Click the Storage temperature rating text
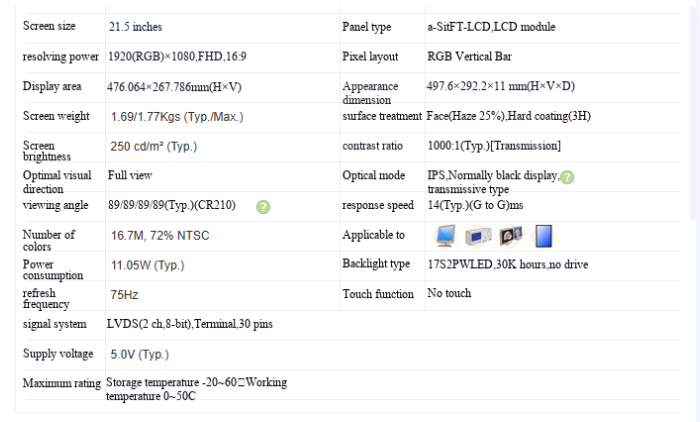 coord(196,389)
